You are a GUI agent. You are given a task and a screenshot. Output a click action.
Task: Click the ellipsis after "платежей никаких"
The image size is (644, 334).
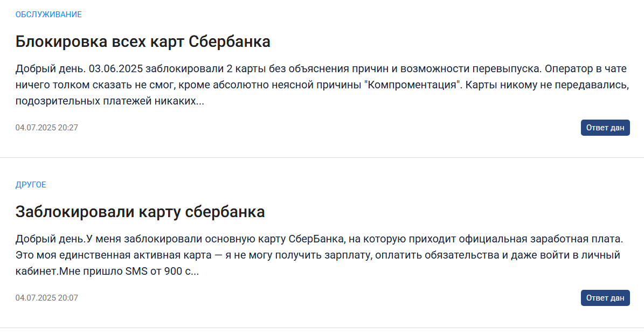(x=199, y=102)
